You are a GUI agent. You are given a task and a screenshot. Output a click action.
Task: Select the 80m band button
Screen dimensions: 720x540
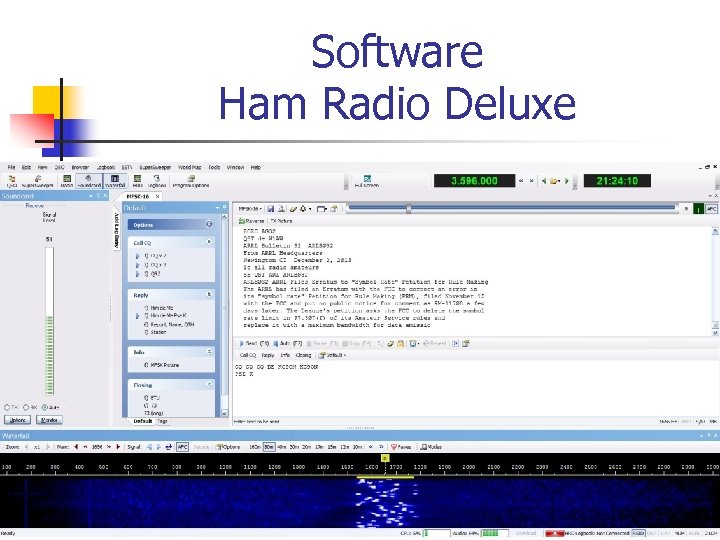click(x=269, y=447)
